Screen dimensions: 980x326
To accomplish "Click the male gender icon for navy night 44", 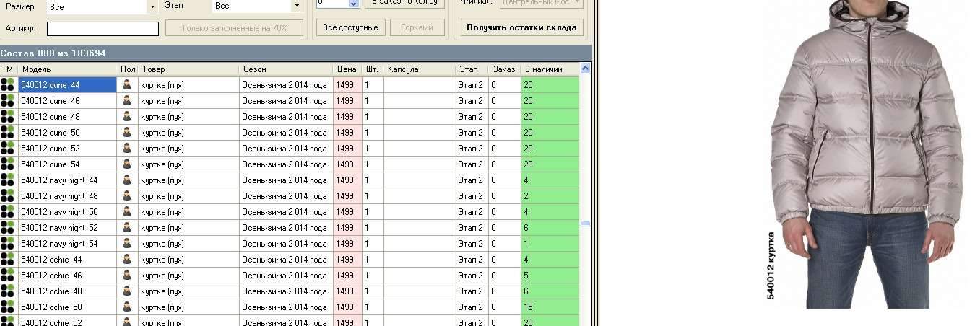I will (x=127, y=180).
